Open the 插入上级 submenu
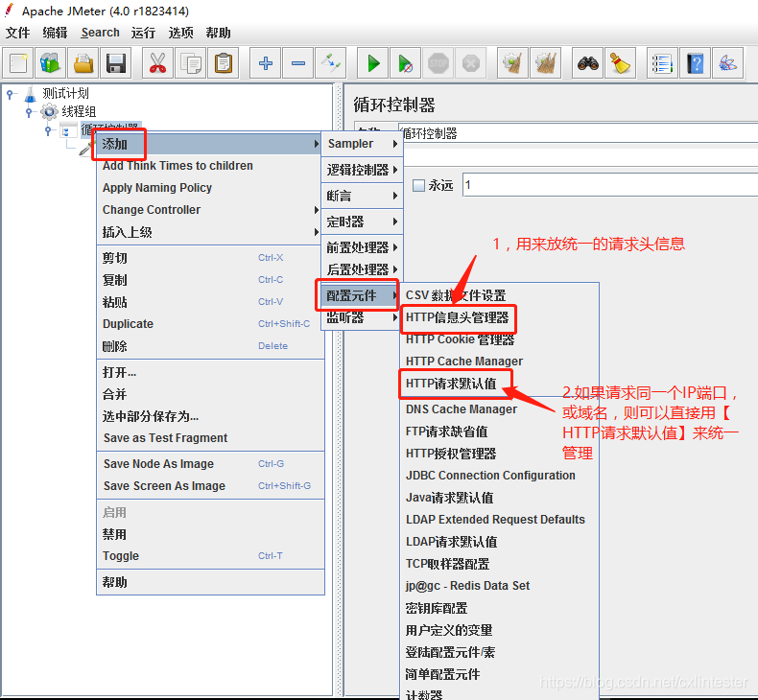Image resolution: width=758 pixels, height=700 pixels. click(x=210, y=232)
